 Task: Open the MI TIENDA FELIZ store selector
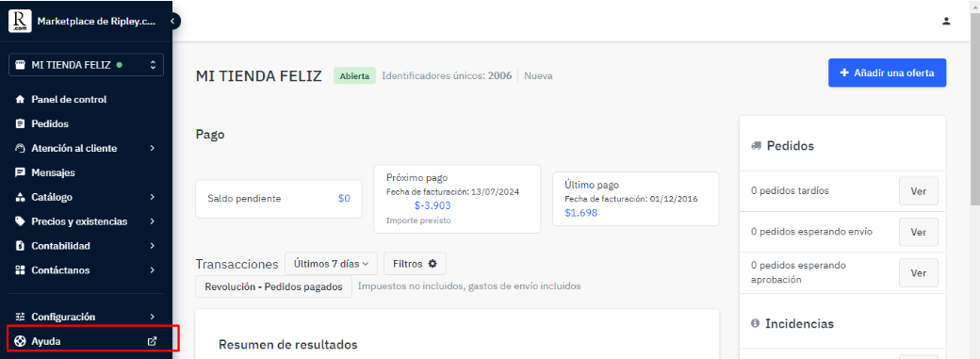click(x=87, y=65)
